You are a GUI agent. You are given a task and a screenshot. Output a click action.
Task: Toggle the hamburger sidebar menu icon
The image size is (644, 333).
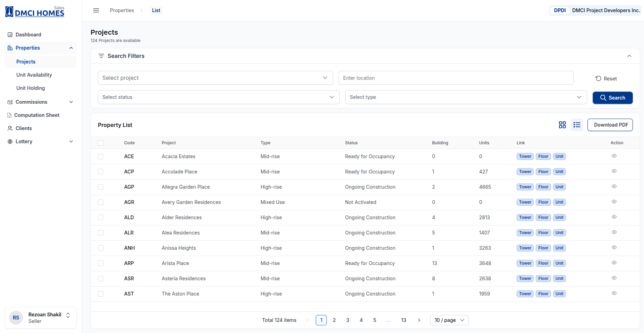point(96,10)
